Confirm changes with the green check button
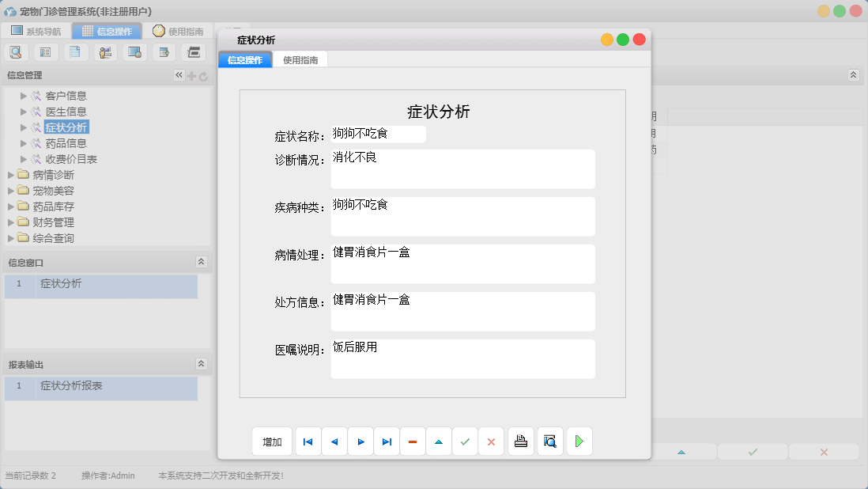 465,441
